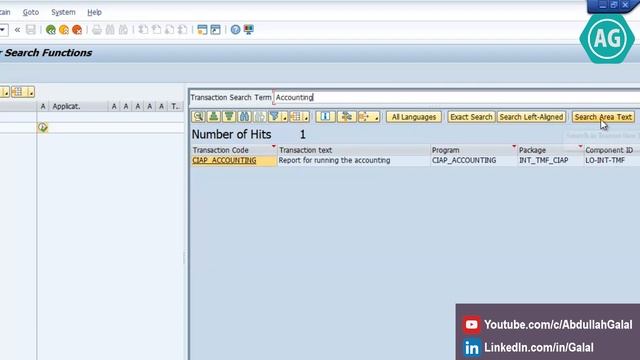Select the LO-INT-TMF component cell
This screenshot has height=360, width=640.
612,160
